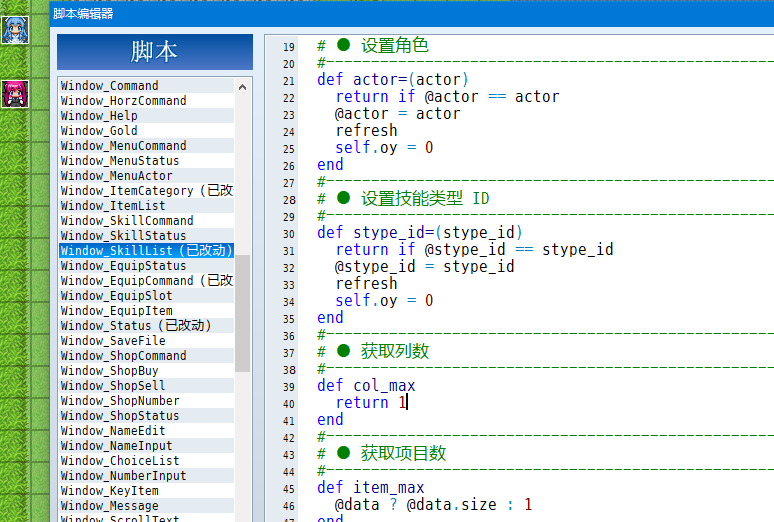Select the Window_SaveFile script
The width and height of the screenshot is (774, 522).
coord(147,340)
